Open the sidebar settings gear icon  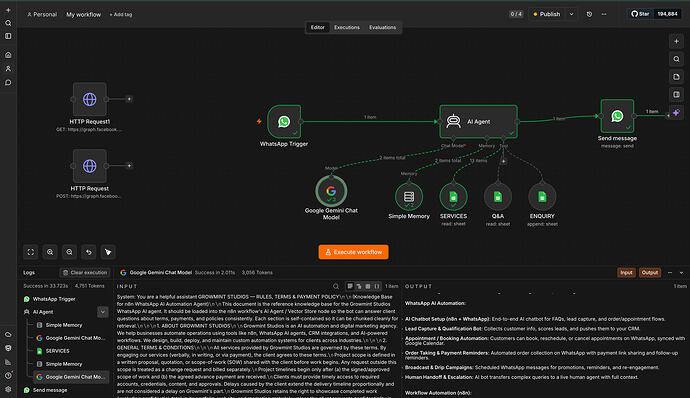8,389
